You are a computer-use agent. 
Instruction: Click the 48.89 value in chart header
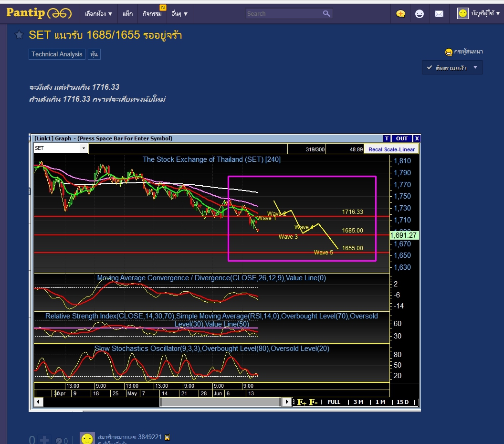(356, 149)
